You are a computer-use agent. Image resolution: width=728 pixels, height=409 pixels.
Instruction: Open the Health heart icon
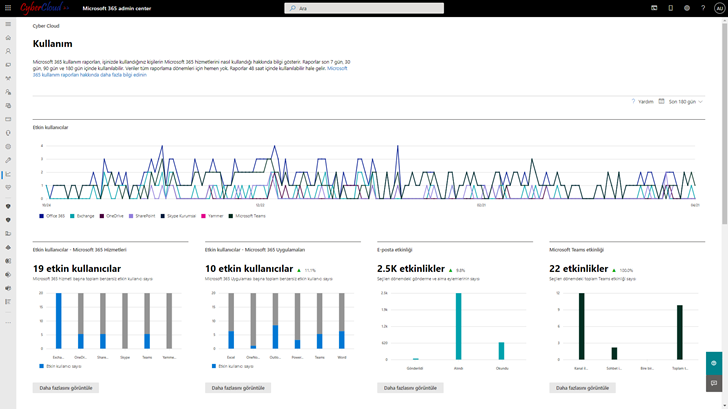8,188
